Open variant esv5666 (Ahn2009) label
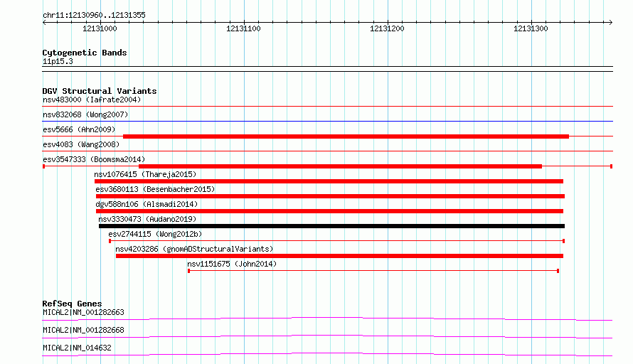Image resolution: width=633 pixels, height=364 pixels. 79,129
